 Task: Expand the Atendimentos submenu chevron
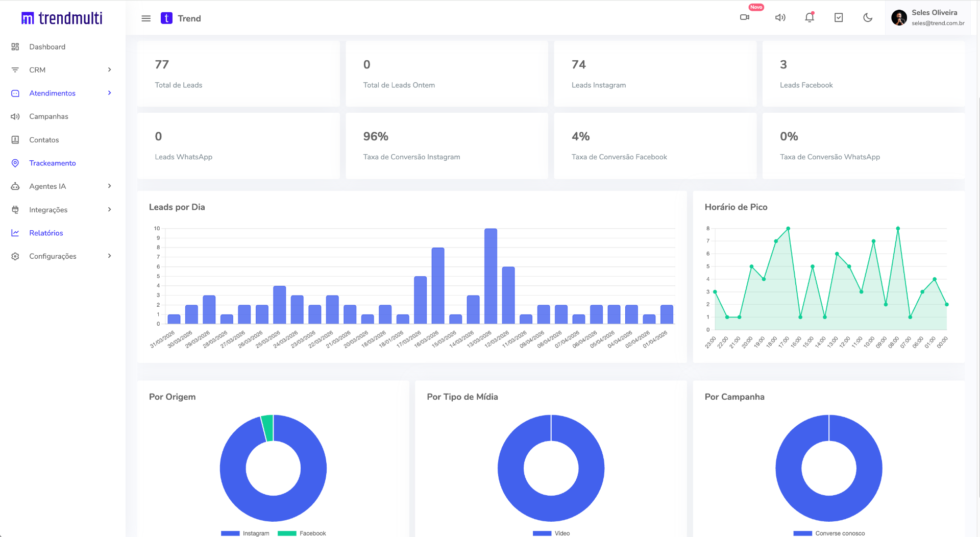(109, 93)
